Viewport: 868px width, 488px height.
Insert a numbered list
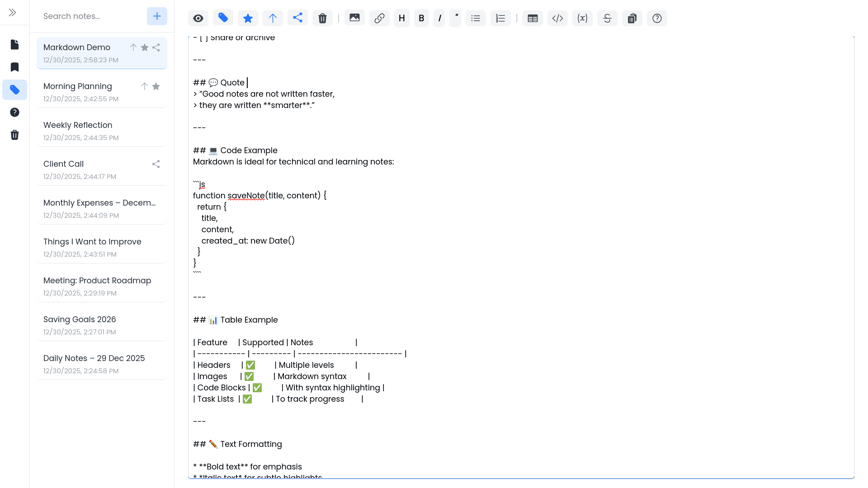tap(500, 18)
